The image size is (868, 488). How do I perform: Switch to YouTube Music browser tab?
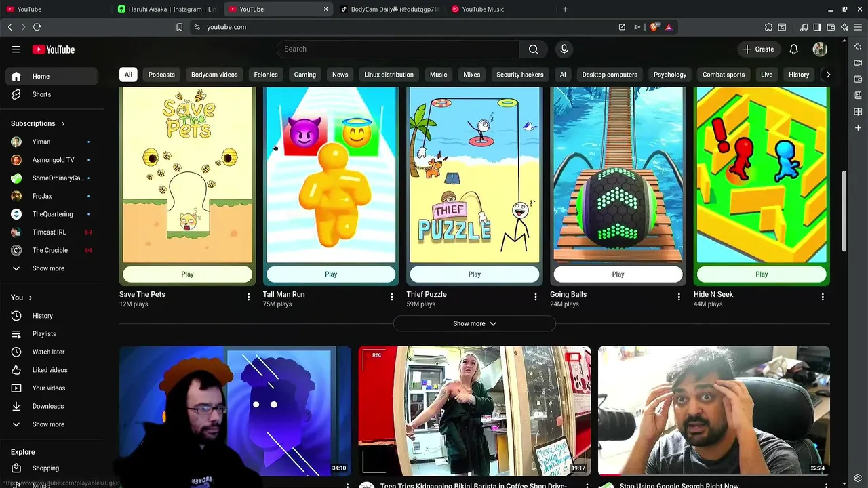[502, 9]
